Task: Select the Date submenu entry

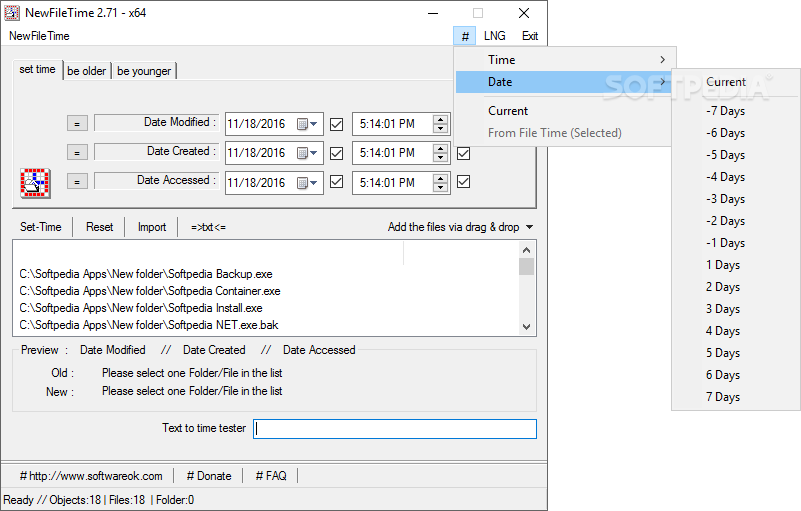Action: (x=563, y=82)
